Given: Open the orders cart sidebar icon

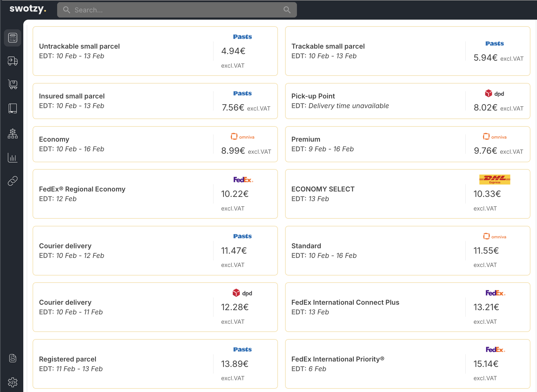Looking at the screenshot, I should click(13, 84).
